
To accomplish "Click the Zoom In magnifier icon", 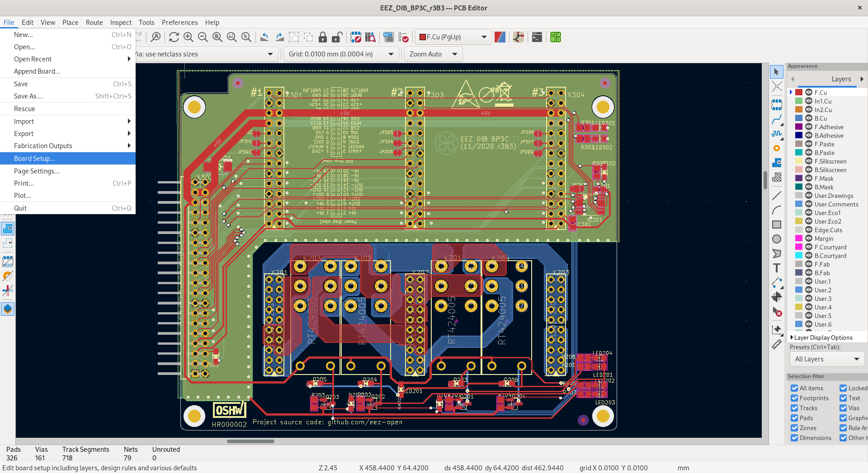I will [189, 37].
